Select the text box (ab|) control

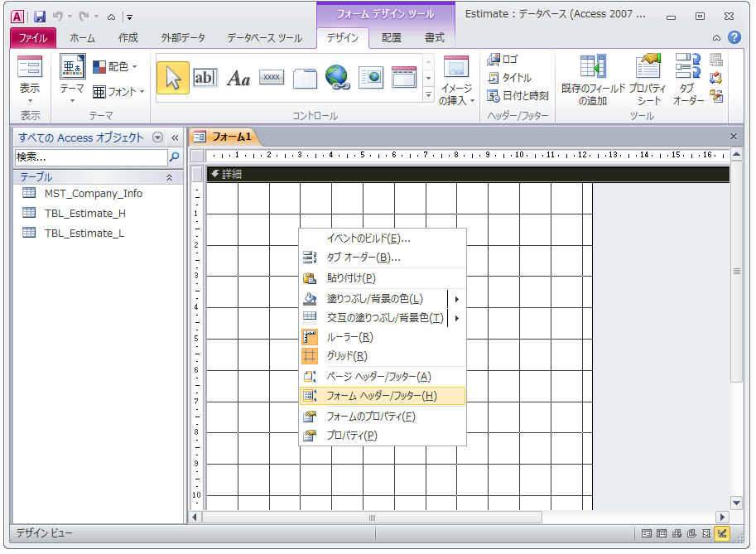(205, 78)
